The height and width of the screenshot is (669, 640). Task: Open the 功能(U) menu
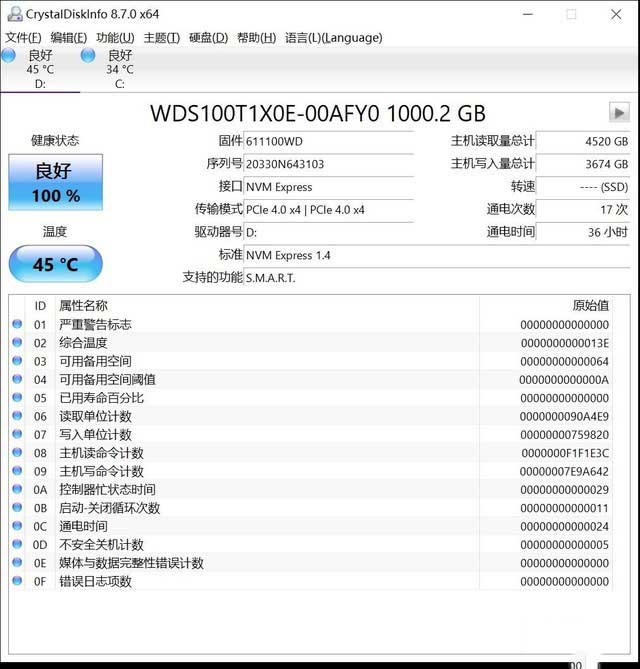click(x=115, y=38)
